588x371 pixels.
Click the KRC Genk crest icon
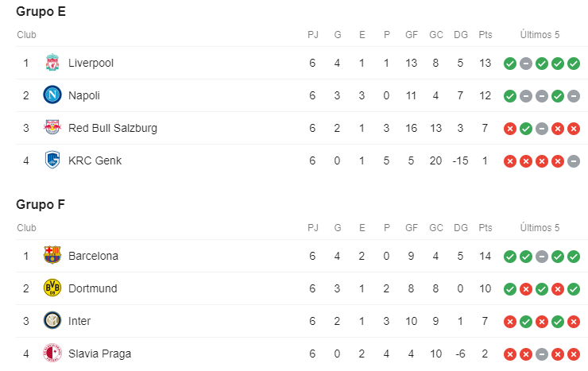(52, 160)
